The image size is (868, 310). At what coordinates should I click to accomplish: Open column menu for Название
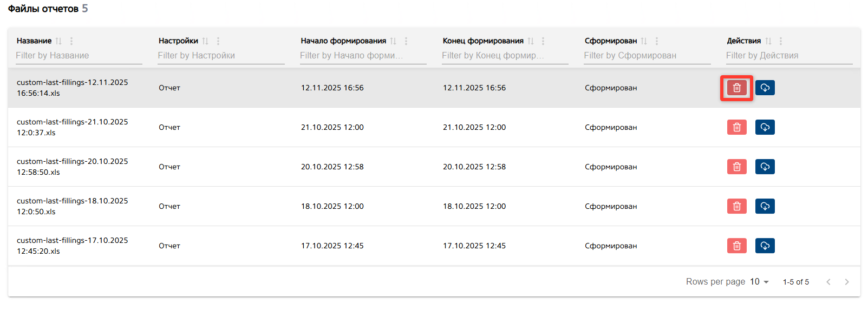pos(71,41)
